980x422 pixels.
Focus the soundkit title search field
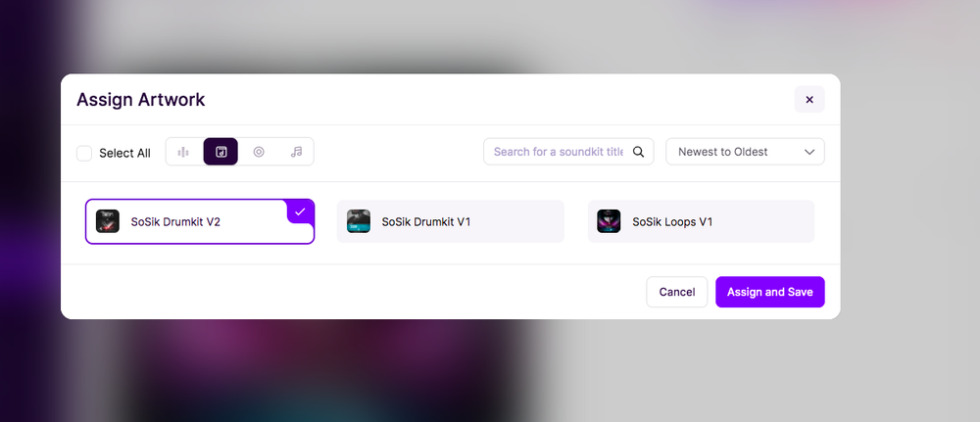point(568,152)
